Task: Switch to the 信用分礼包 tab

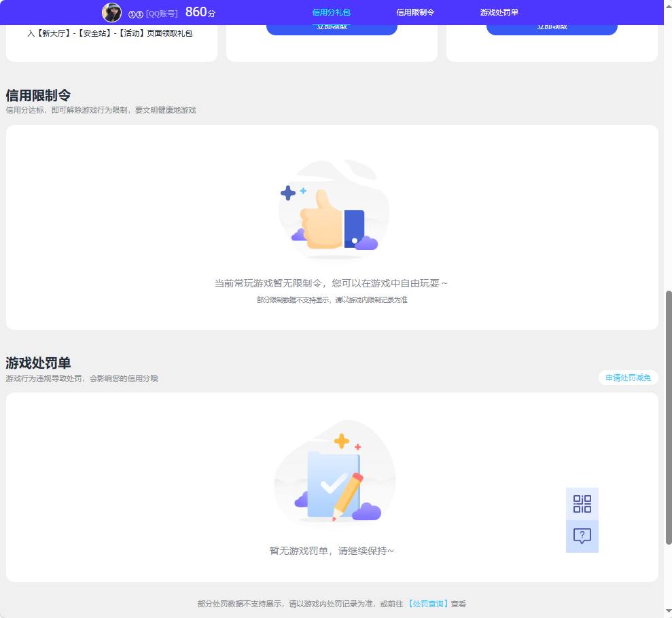Action: click(x=332, y=12)
